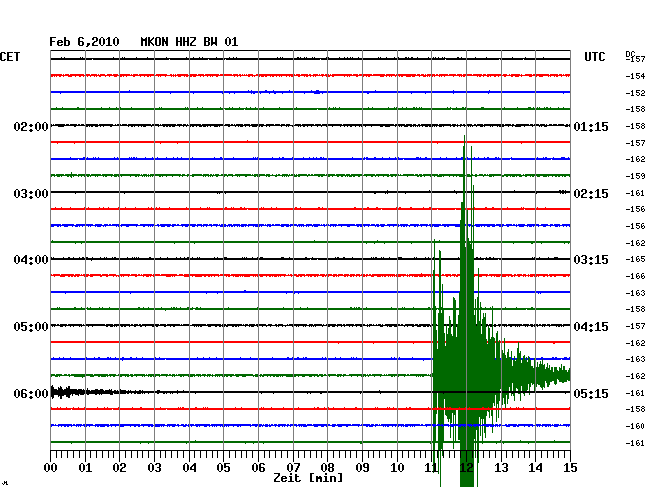This screenshot has width=650, height=494.
Task: Click the DC offset value '-160'
Action: coord(635,426)
